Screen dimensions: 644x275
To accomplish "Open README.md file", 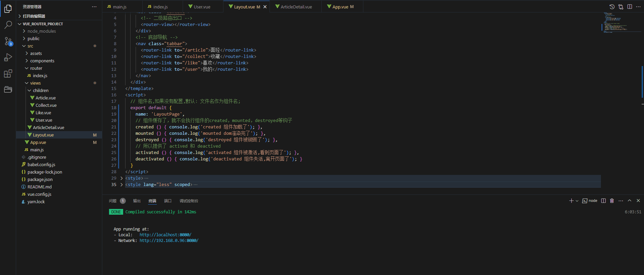I will [x=59, y=187].
